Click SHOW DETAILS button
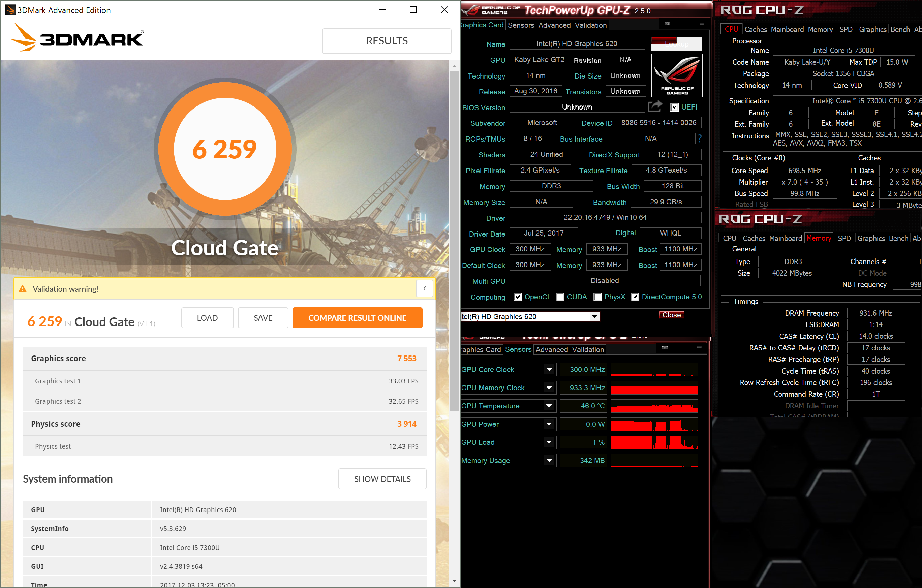Screen dimensions: 922x588 [382, 479]
